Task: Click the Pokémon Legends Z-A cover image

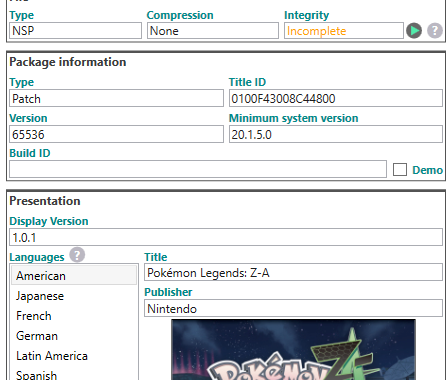Action: pyautogui.click(x=293, y=350)
